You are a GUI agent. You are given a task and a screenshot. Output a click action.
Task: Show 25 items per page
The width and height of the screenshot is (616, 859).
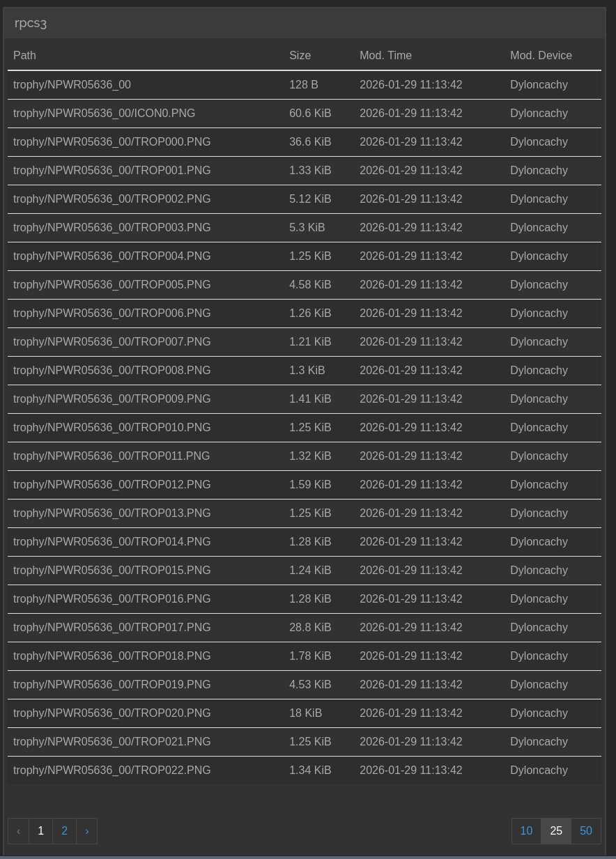(556, 830)
